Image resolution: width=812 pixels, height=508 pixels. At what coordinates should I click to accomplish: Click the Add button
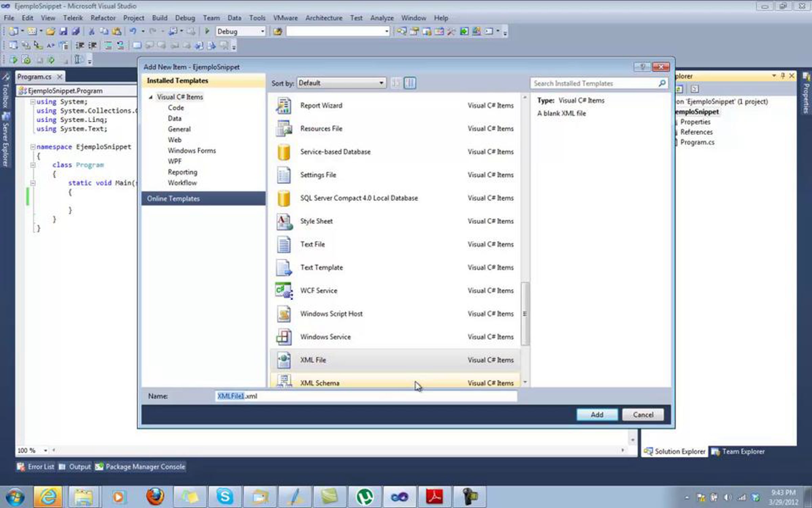point(597,415)
